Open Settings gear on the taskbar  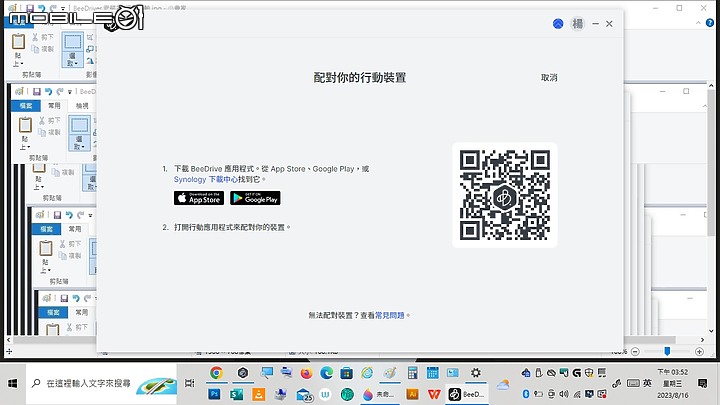pyautogui.click(x=476, y=373)
